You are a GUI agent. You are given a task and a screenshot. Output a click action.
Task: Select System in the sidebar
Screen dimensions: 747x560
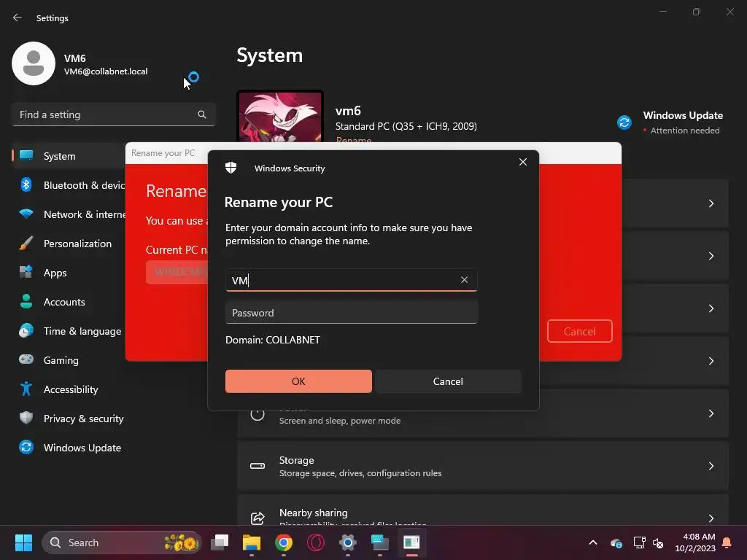(x=69, y=156)
